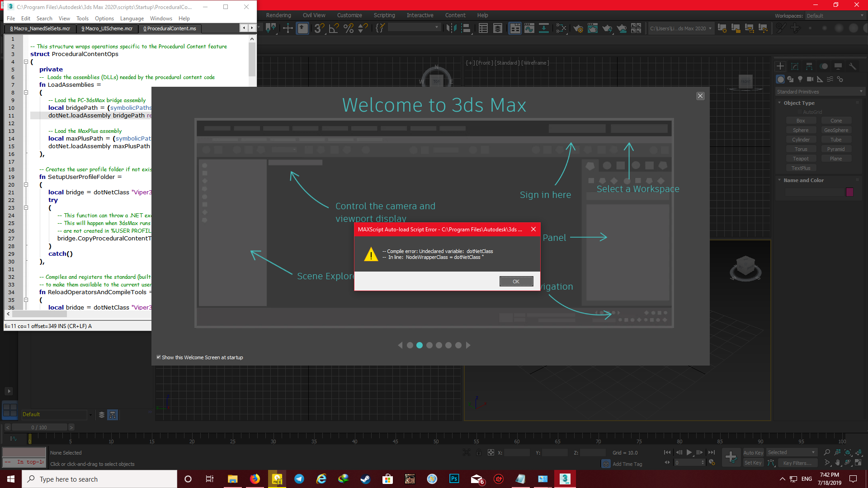Open Render Setup teapot icon
The width and height of the screenshot is (868, 488).
[578, 28]
